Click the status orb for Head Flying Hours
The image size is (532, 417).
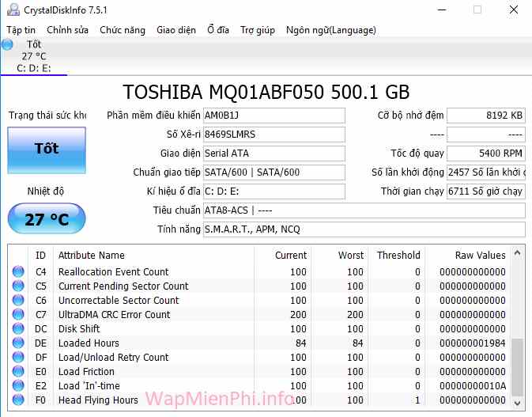click(18, 400)
